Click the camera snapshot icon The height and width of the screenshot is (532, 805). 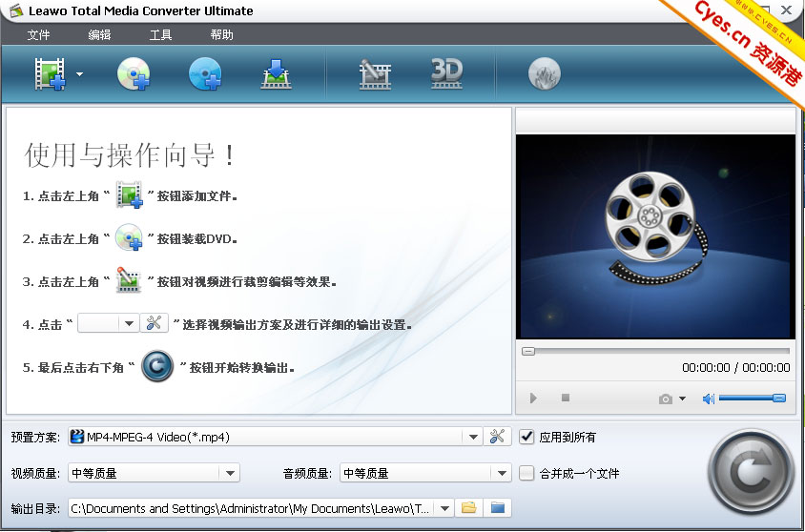click(666, 399)
